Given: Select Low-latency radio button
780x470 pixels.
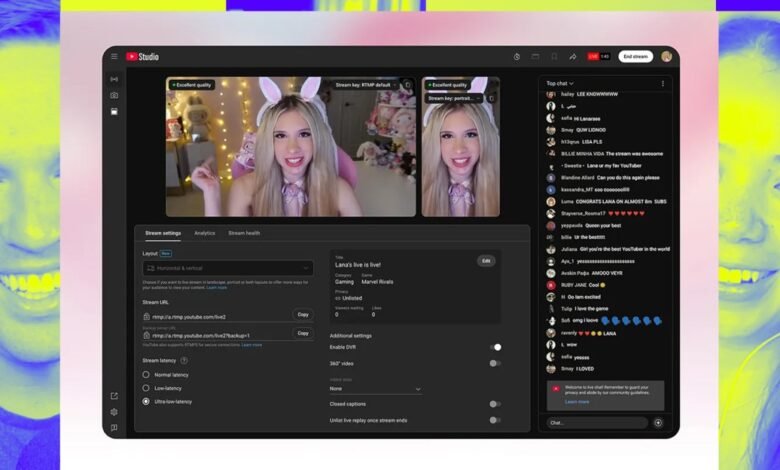Looking at the screenshot, I should tap(146, 388).
